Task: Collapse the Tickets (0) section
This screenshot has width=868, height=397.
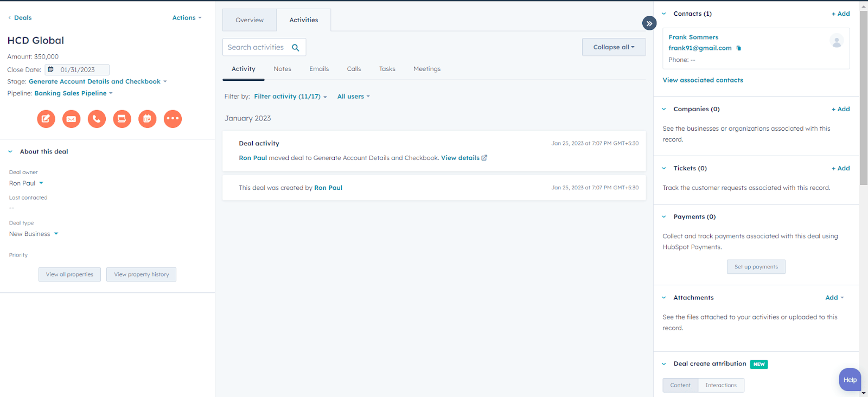Action: pos(664,168)
